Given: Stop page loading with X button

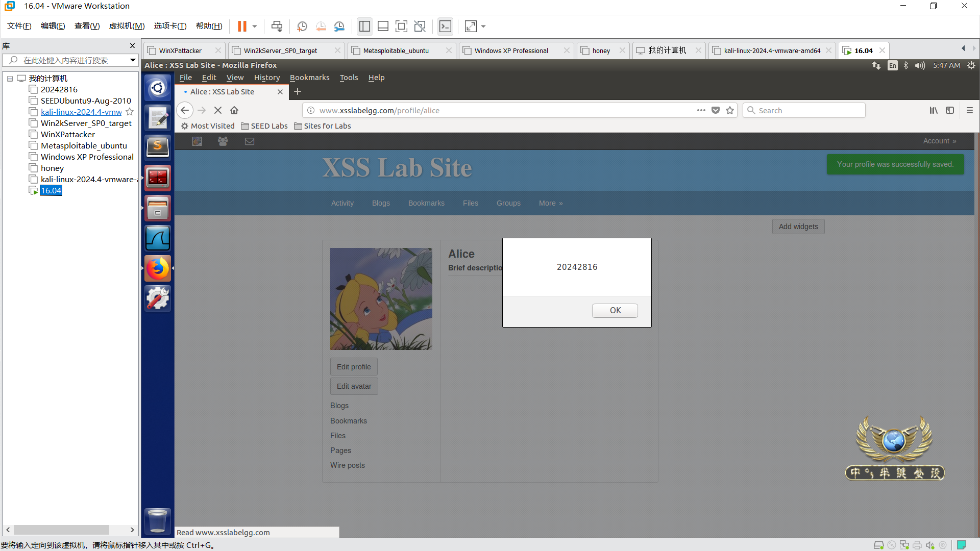Looking at the screenshot, I should click(218, 110).
